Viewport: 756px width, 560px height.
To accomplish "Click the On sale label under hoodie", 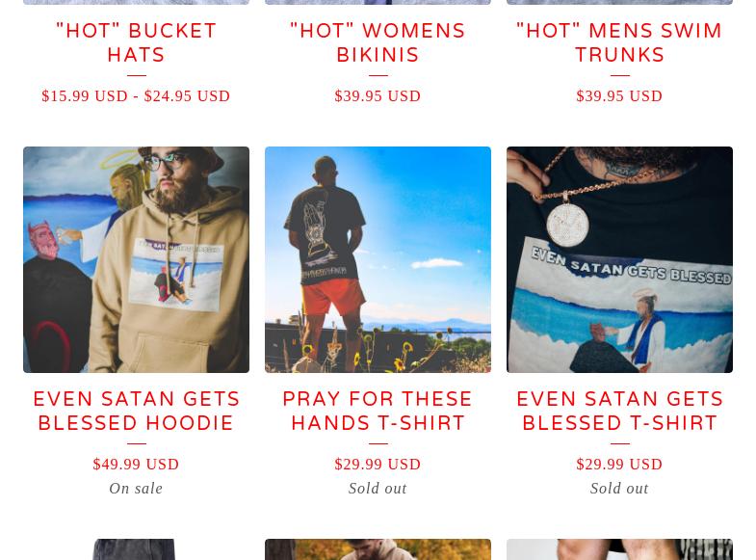I will pyautogui.click(x=136, y=488).
